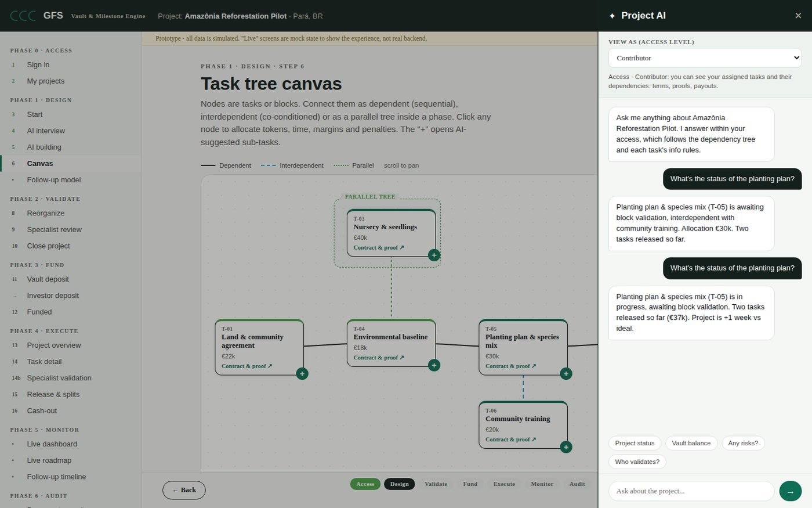Open Project overview step
The width and height of the screenshot is (812, 508).
click(x=71, y=345)
